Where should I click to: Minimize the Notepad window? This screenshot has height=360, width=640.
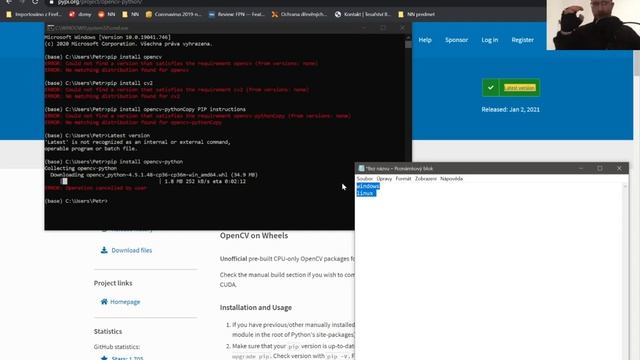[581, 168]
